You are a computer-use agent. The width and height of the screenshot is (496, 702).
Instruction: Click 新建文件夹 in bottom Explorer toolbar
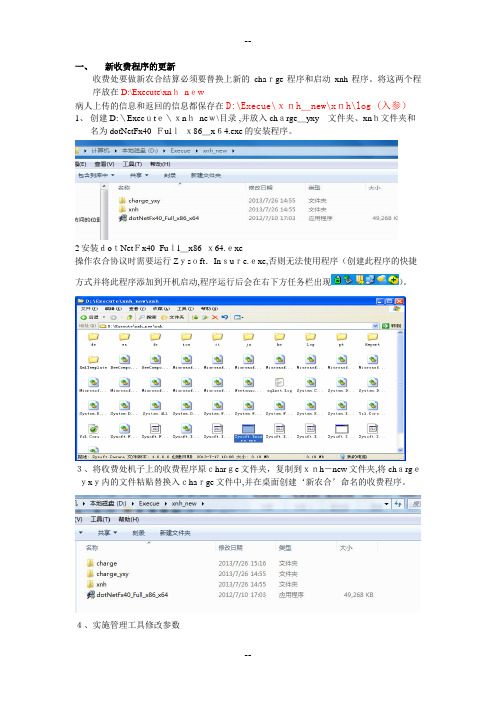click(x=175, y=533)
